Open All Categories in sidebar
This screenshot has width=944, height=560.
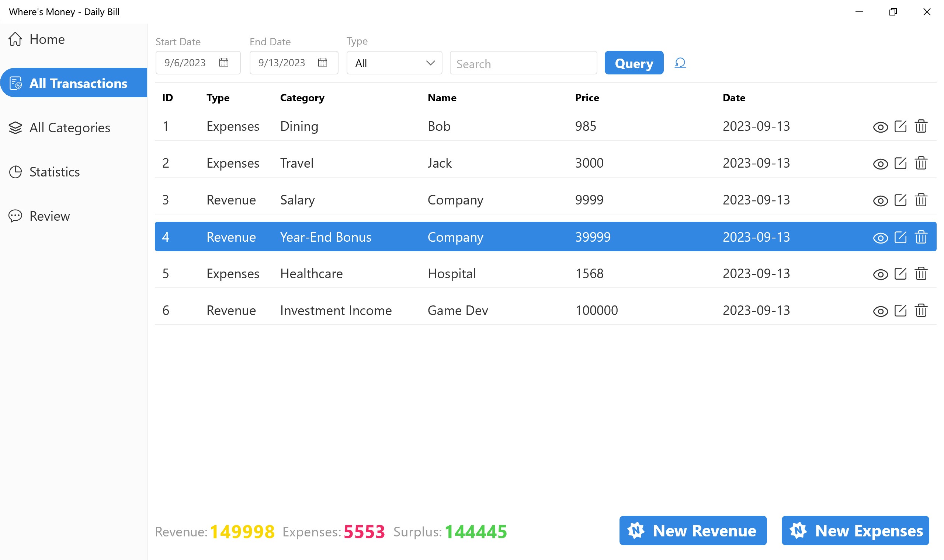69,128
